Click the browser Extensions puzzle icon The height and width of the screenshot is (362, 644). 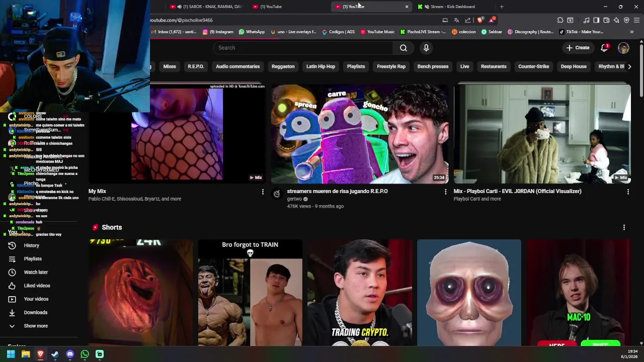[x=560, y=20]
